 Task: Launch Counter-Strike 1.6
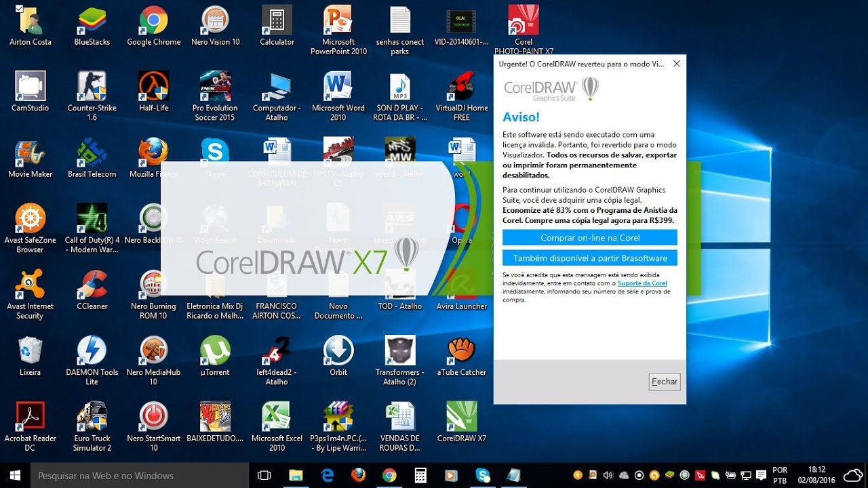coord(92,96)
